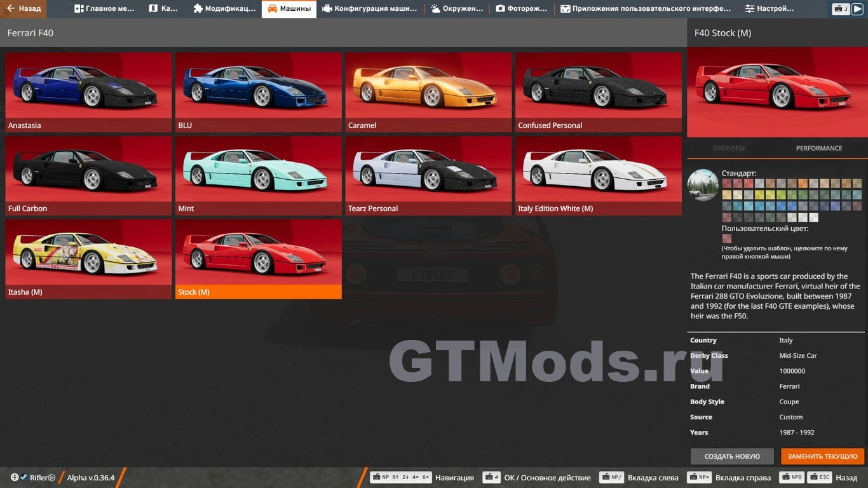Switch to the OVERVIEW tab
The height and width of the screenshot is (488, 868).
pyautogui.click(x=728, y=148)
